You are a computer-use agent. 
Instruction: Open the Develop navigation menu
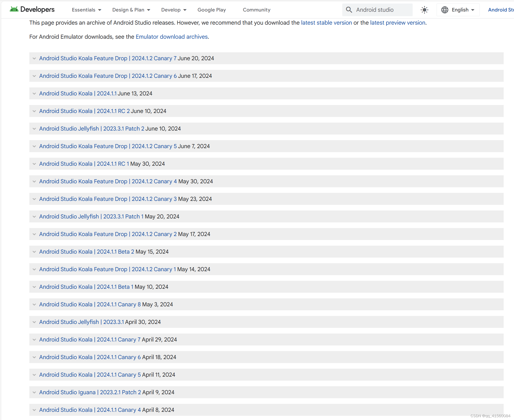coord(174,10)
